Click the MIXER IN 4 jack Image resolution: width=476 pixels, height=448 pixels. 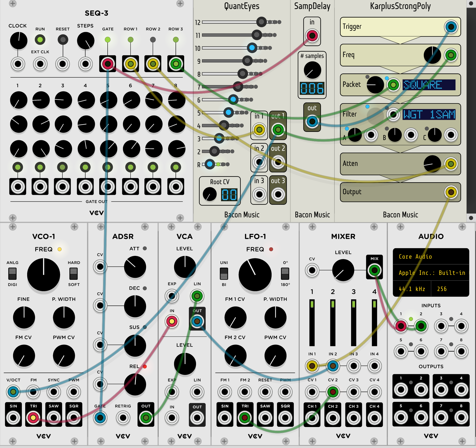coord(374,366)
